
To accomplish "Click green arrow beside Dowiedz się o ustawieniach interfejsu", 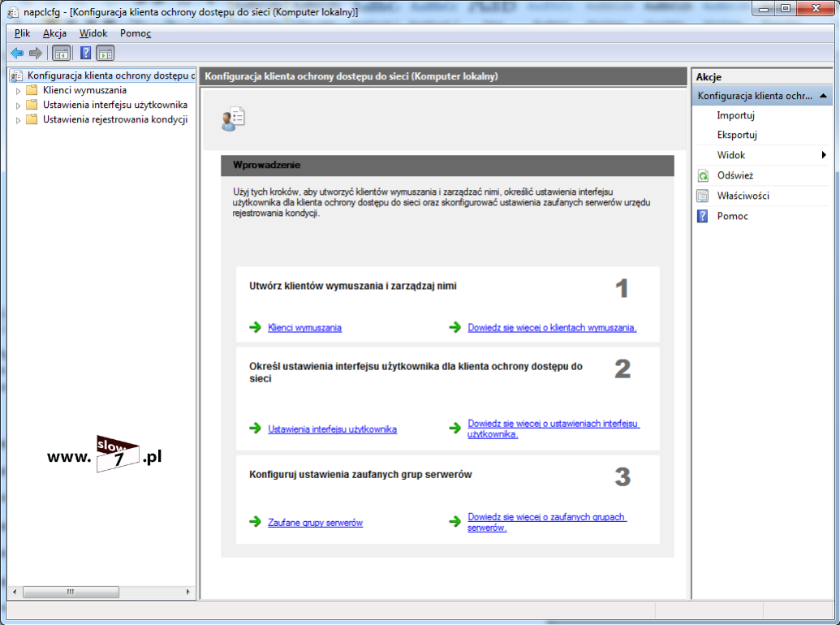I will 454,429.
